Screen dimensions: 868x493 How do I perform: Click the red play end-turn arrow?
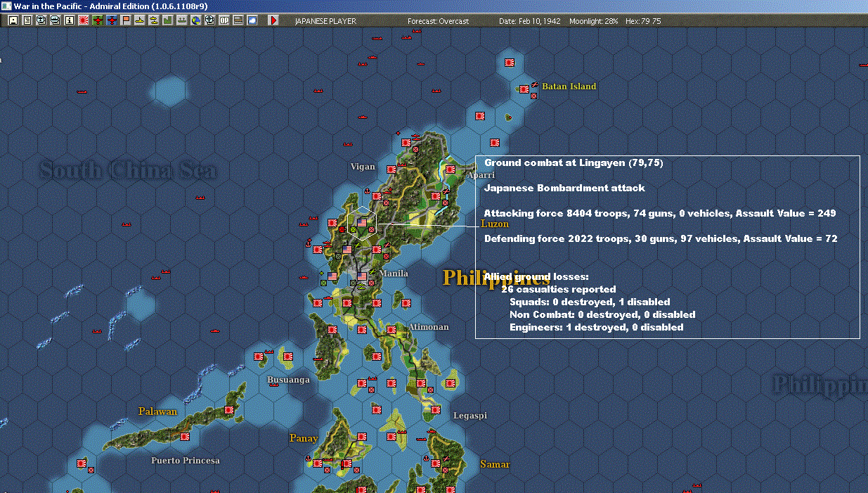274,20
